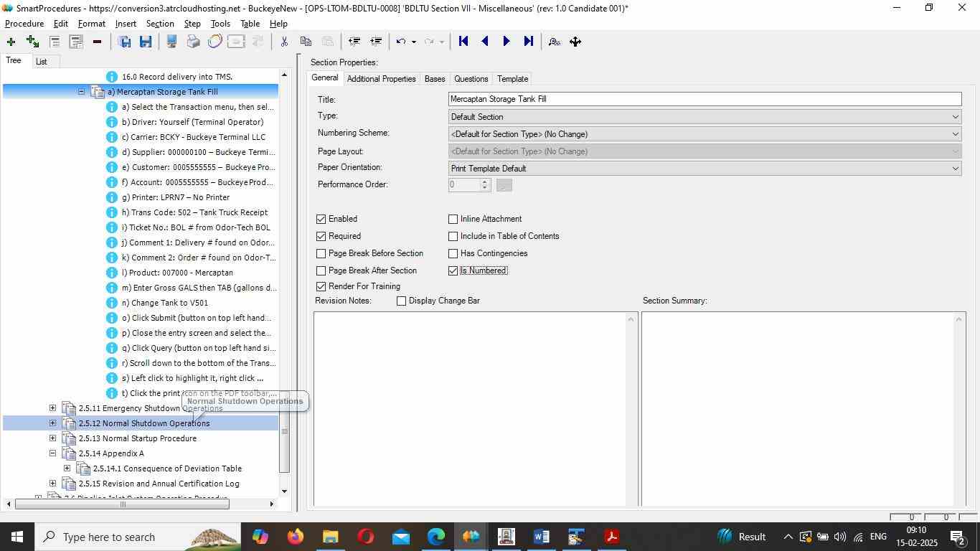Open the Insert menu
This screenshot has height=551, width=980.
click(x=126, y=24)
